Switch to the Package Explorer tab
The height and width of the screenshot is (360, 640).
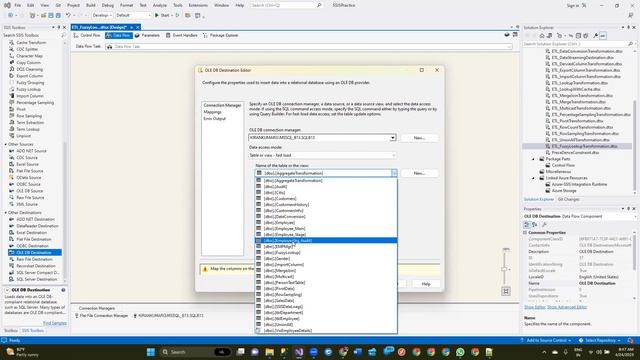point(220,36)
